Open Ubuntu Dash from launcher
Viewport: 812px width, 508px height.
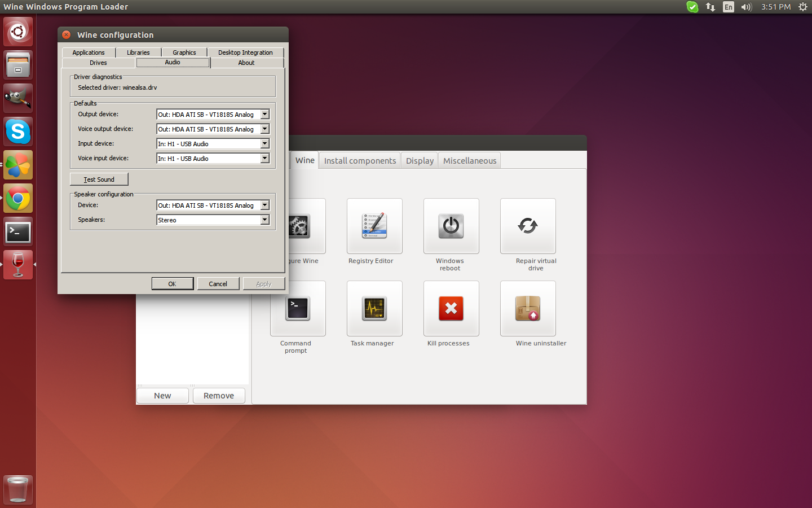[18, 32]
